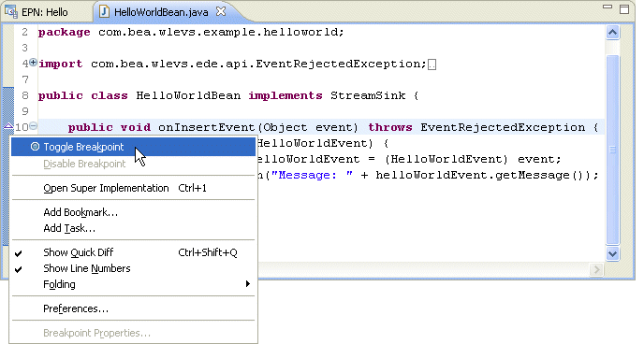Click the override marker triangle at line 10
Viewport: 644px width, 344px height.
coord(8,126)
